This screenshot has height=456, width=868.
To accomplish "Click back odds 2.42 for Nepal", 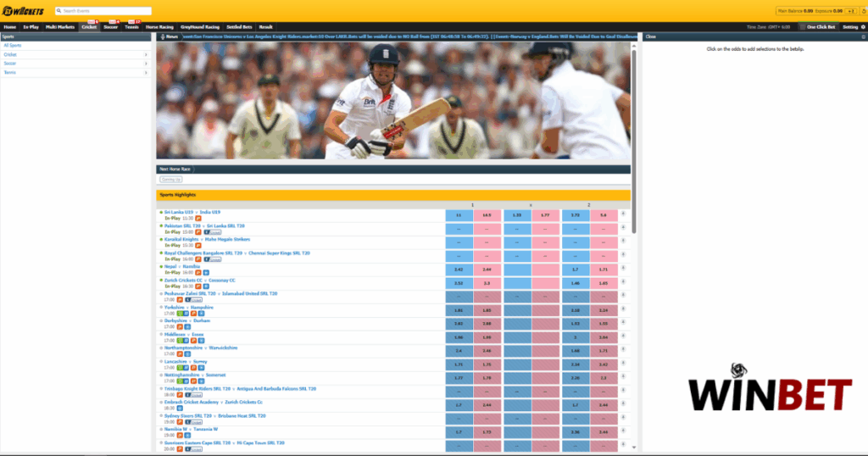I will (x=459, y=270).
